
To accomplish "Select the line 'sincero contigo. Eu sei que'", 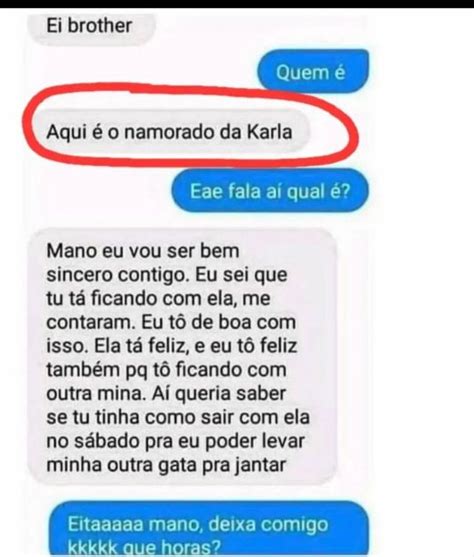I will tap(167, 275).
